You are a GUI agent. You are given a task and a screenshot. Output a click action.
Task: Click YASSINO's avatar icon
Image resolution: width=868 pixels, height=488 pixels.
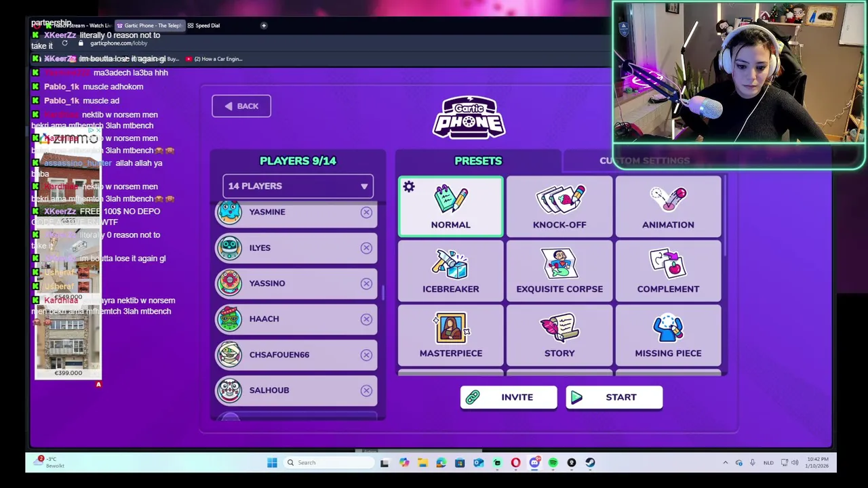coord(229,283)
